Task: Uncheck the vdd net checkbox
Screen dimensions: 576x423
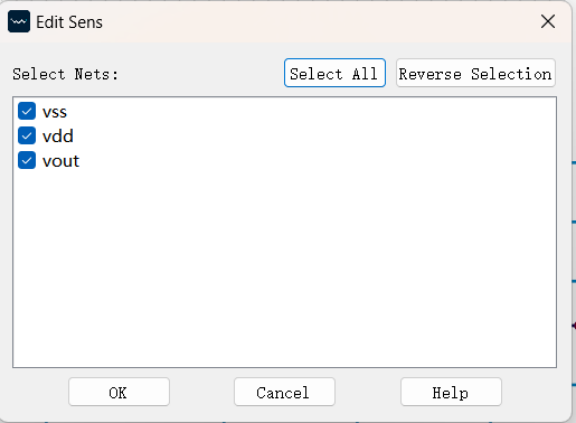Action: (27, 136)
